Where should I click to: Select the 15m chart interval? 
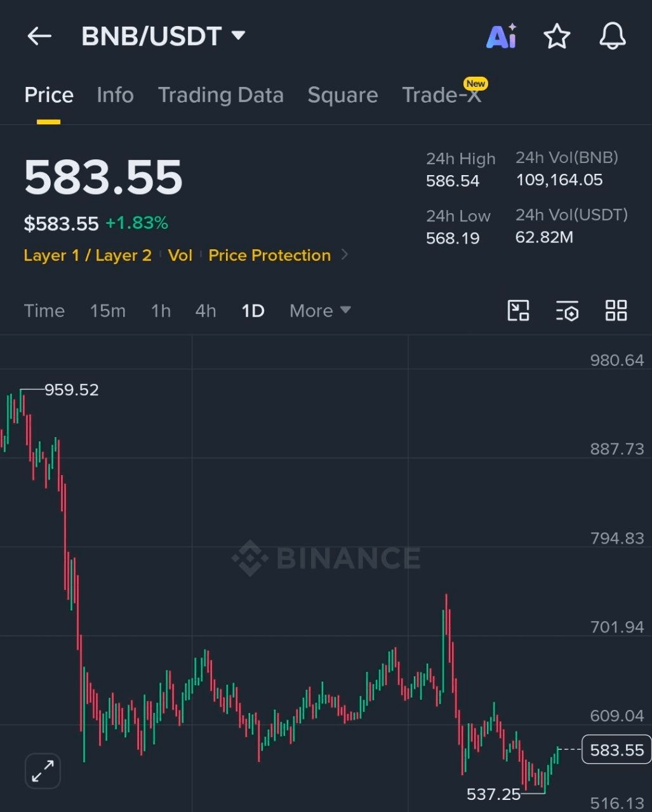pos(107,311)
